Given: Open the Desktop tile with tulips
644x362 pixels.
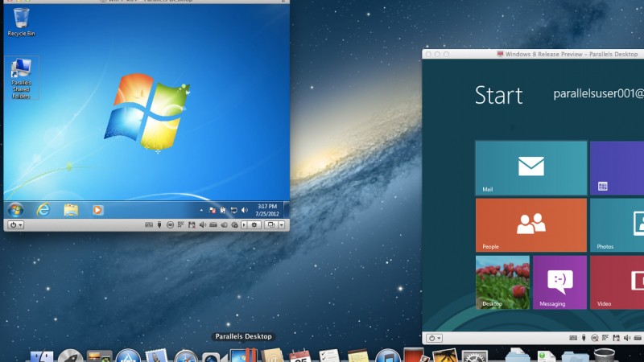Looking at the screenshot, I should (502, 282).
